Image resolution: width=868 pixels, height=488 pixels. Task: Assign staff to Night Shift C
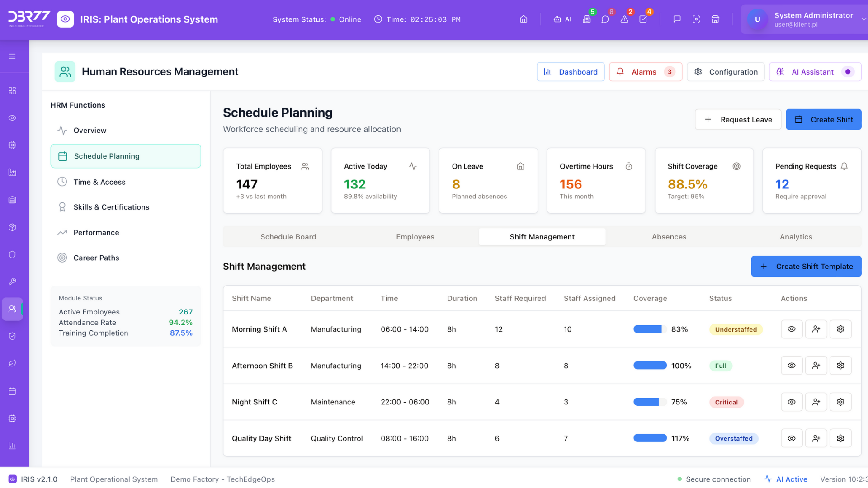[x=816, y=402]
